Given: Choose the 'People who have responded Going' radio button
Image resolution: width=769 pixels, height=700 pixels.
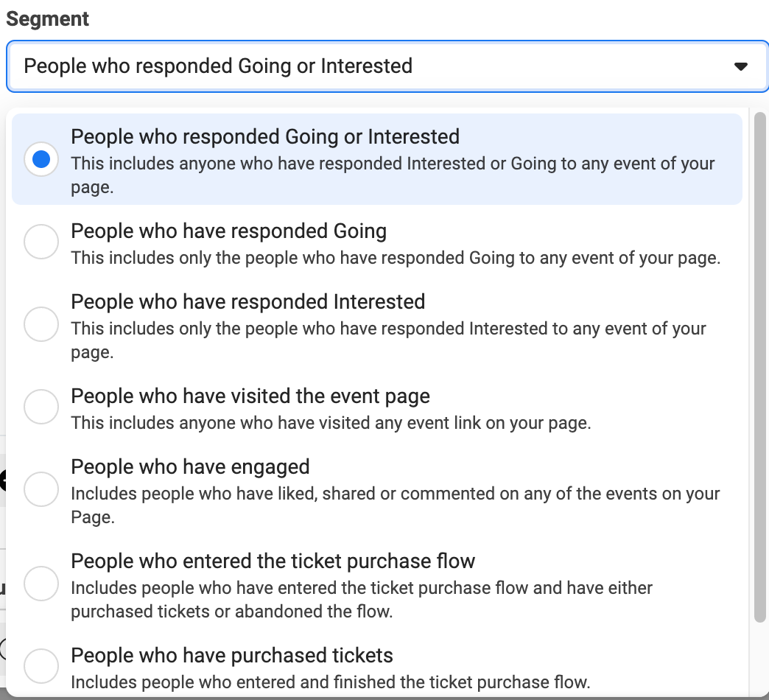Looking at the screenshot, I should pyautogui.click(x=41, y=241).
